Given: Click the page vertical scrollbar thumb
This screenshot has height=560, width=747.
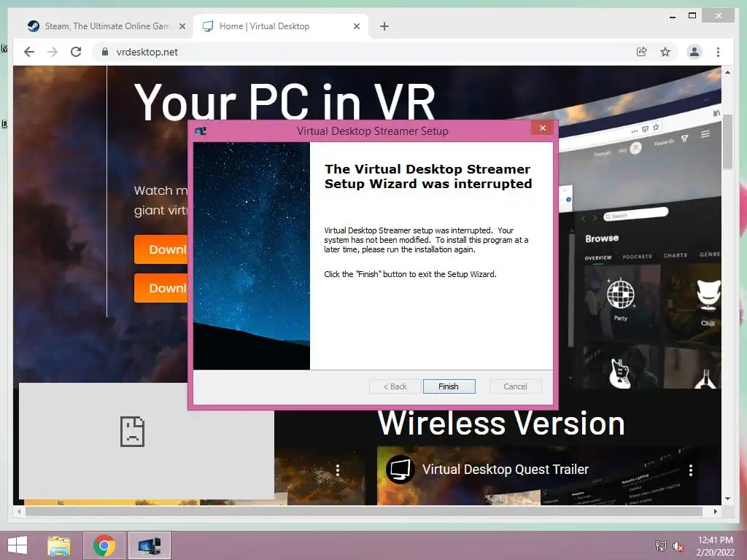Looking at the screenshot, I should (x=727, y=141).
